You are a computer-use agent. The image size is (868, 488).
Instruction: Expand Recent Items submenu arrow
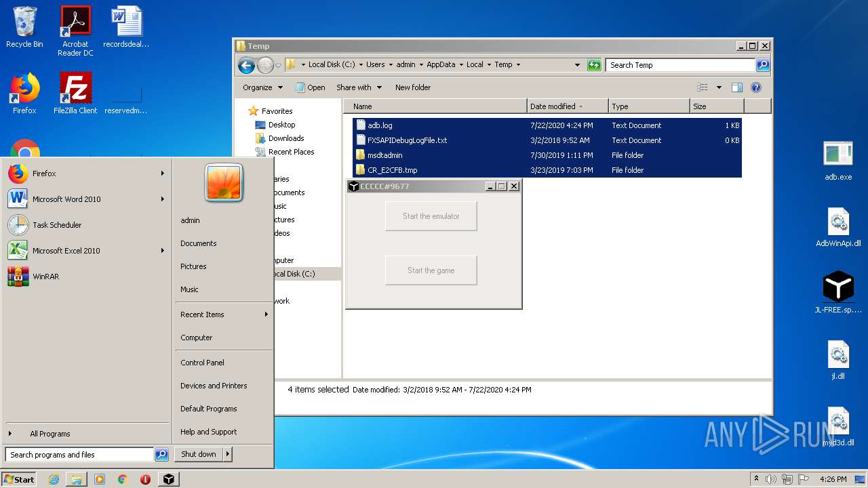pyautogui.click(x=267, y=314)
